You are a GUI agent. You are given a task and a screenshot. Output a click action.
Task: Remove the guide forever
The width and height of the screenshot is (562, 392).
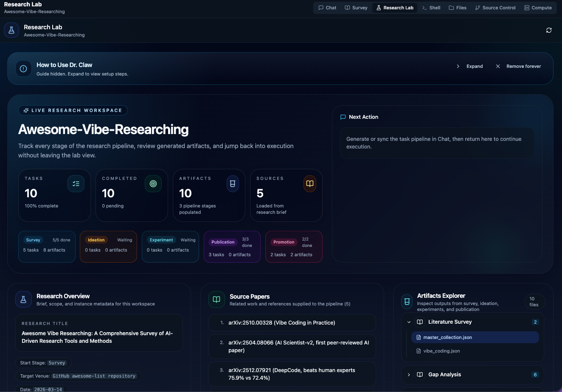[x=519, y=66]
